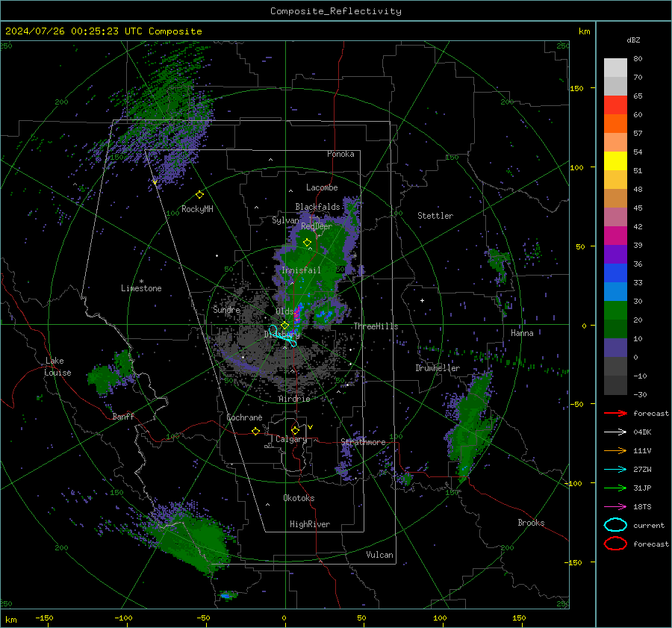
Task: Click the Sundre town label
Action: pos(227,310)
